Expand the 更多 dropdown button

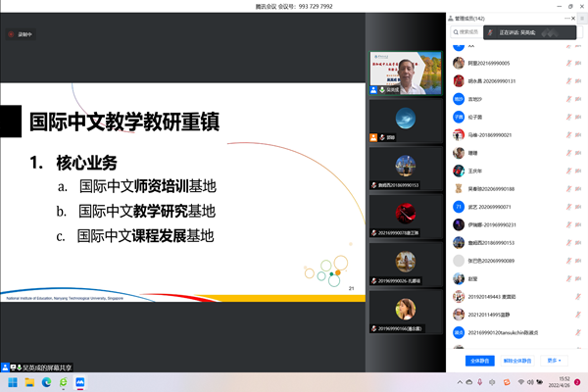(557, 360)
